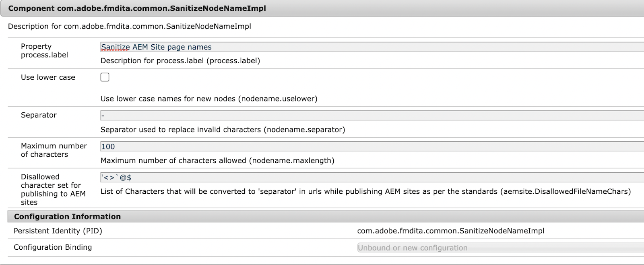The width and height of the screenshot is (644, 265).
Task: Click the Component com.adobe.fmdita.common.SanitizeNodeNameImpl title bar
Action: pyautogui.click(x=322, y=8)
